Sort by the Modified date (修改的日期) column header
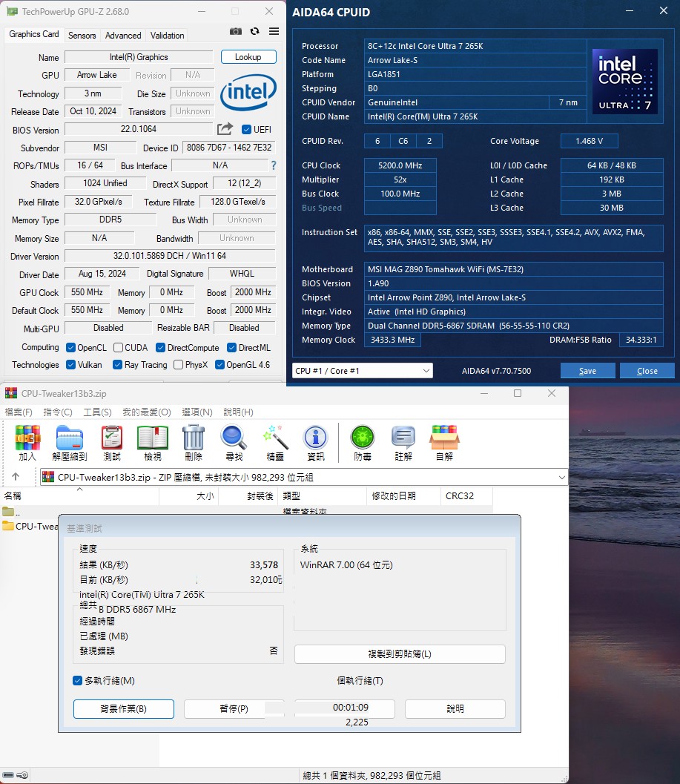Viewport: 680px width, 784px height. tap(403, 495)
